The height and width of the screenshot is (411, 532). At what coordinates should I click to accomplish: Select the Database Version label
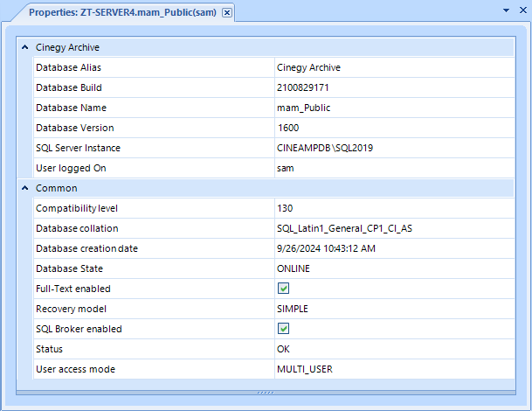(75, 128)
